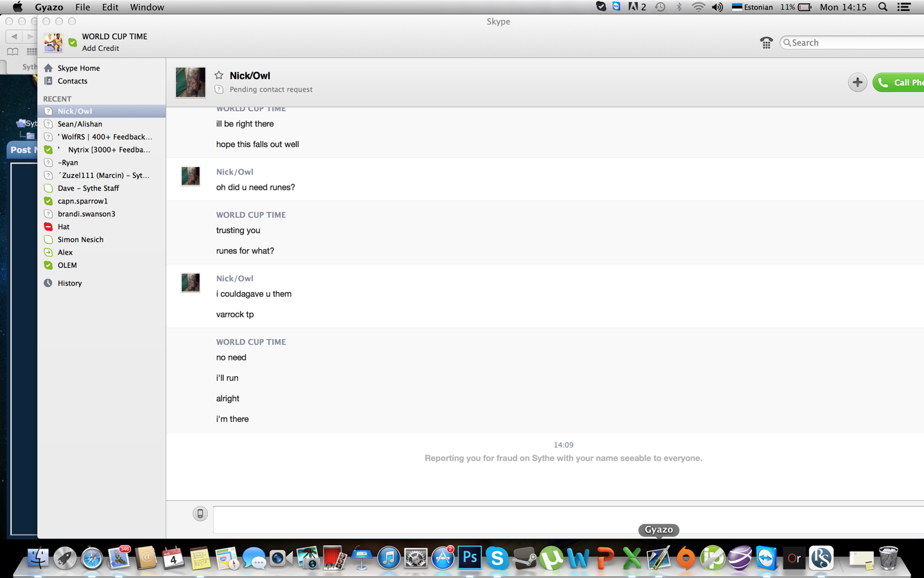This screenshot has height=578, width=924.
Task: Open Skype icon in the dock
Action: pyautogui.click(x=497, y=558)
